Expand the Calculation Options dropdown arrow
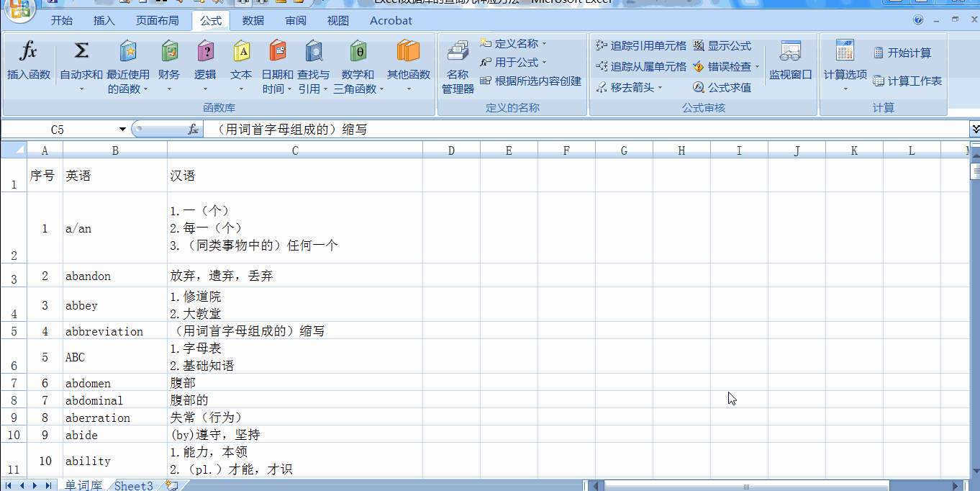Image resolution: width=980 pixels, height=491 pixels. pyautogui.click(x=845, y=89)
